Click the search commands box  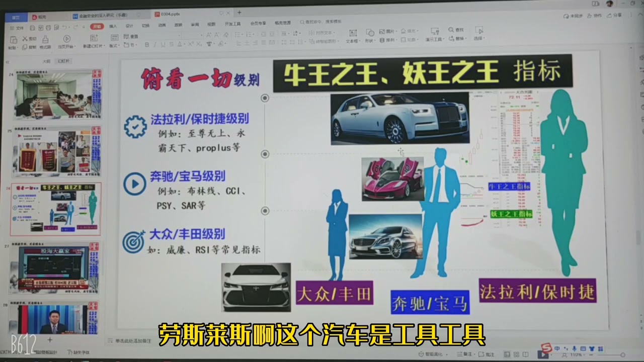point(321,22)
